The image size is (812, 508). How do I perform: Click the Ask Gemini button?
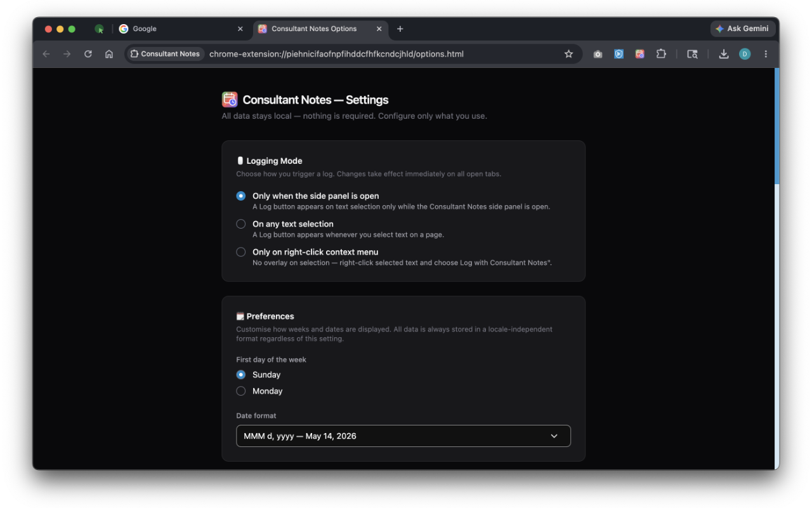point(743,29)
